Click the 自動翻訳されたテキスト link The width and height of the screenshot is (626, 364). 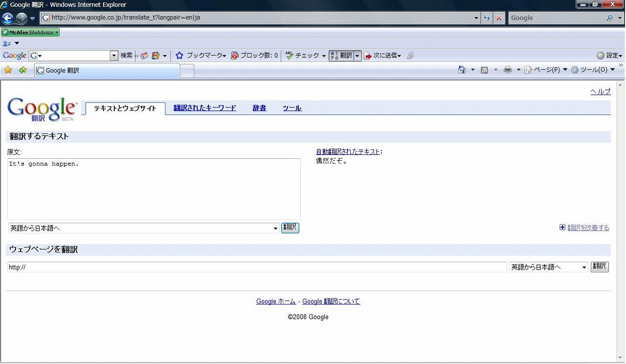pyautogui.click(x=348, y=152)
